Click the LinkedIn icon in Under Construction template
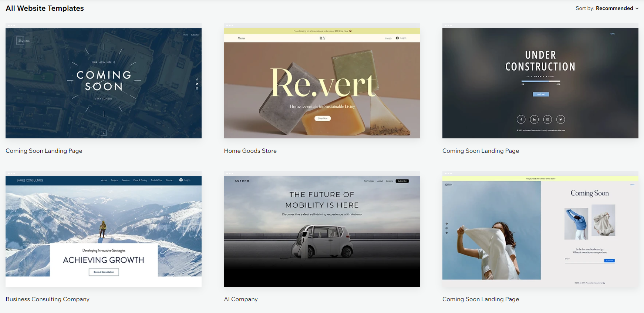The width and height of the screenshot is (644, 313). pos(534,119)
